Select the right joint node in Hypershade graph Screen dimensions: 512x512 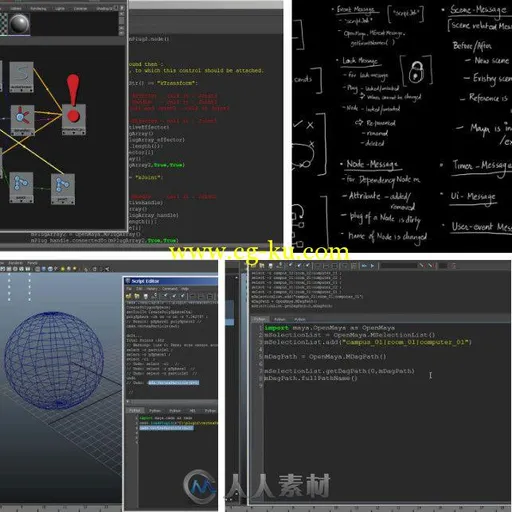(x=63, y=189)
